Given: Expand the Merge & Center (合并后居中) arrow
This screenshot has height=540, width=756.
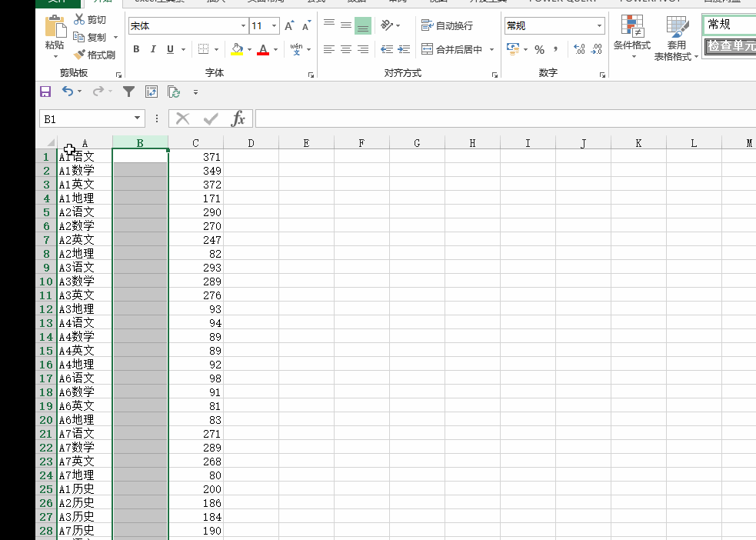Looking at the screenshot, I should pos(491,49).
